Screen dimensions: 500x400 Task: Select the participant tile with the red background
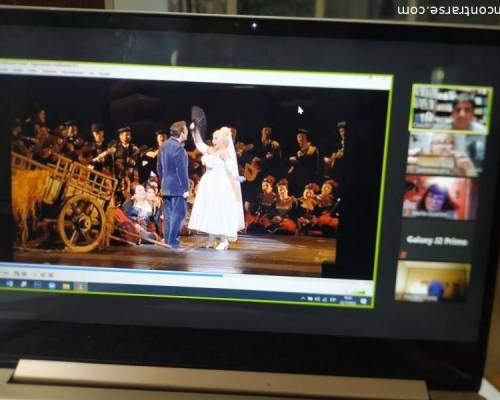point(440,198)
